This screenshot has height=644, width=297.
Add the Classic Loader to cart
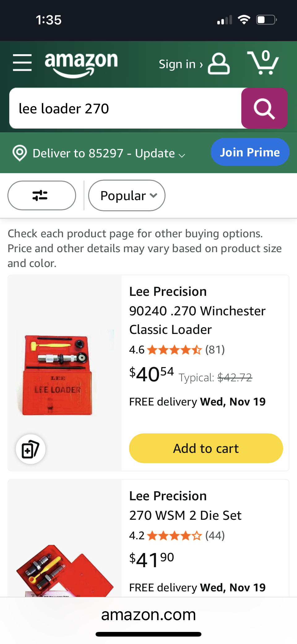coord(206,448)
